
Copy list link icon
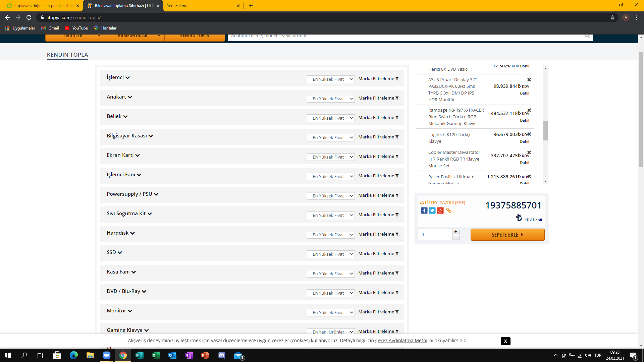click(449, 210)
